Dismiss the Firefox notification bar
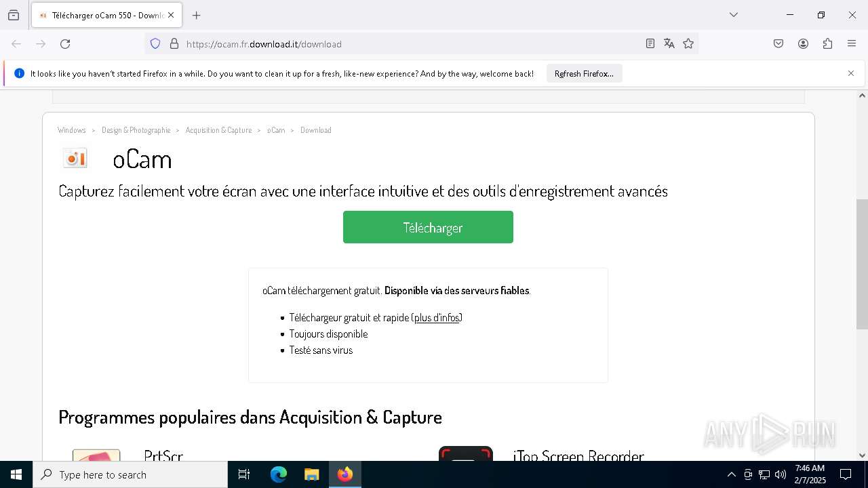 [851, 73]
